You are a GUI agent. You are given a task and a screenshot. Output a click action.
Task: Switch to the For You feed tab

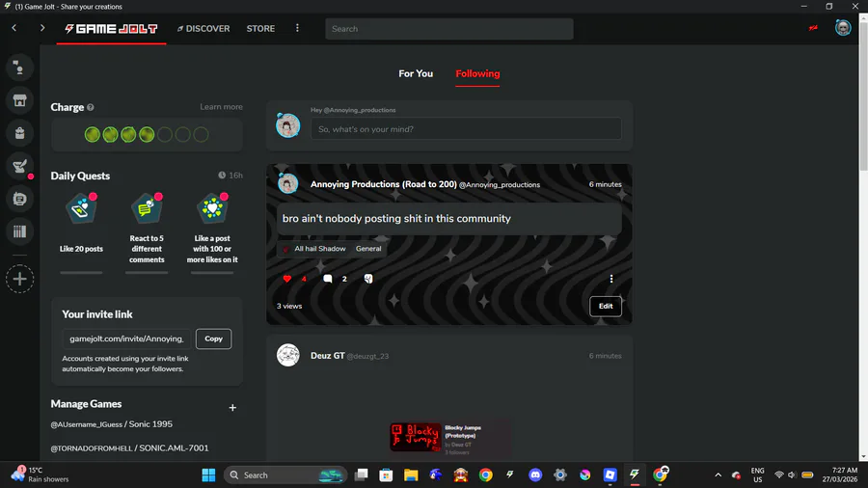pos(416,73)
